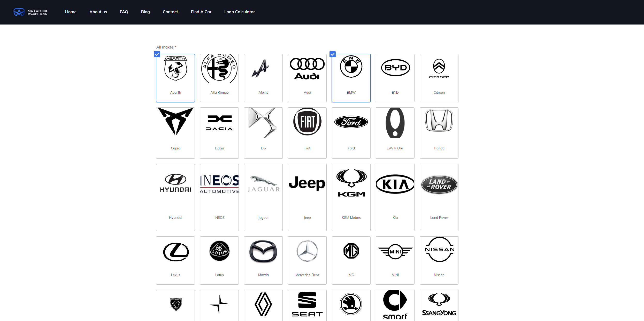Select the Skoda logo
The image size is (644, 321).
[351, 304]
